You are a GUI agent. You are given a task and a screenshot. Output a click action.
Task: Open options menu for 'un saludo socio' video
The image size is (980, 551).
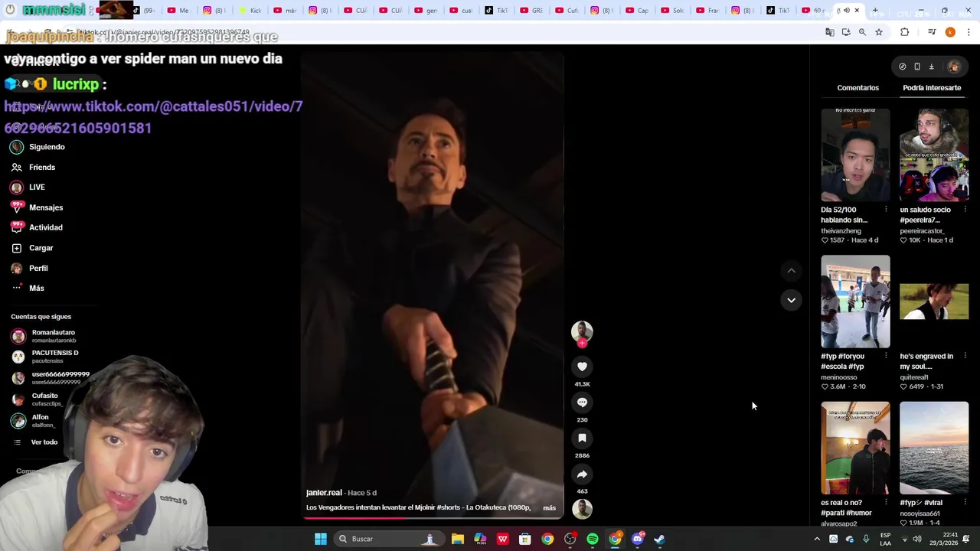[965, 210]
